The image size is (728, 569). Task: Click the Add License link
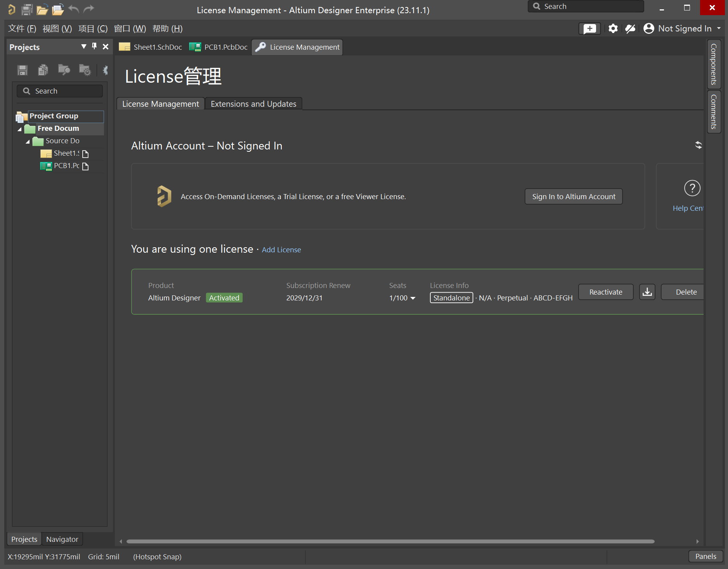pyautogui.click(x=281, y=250)
